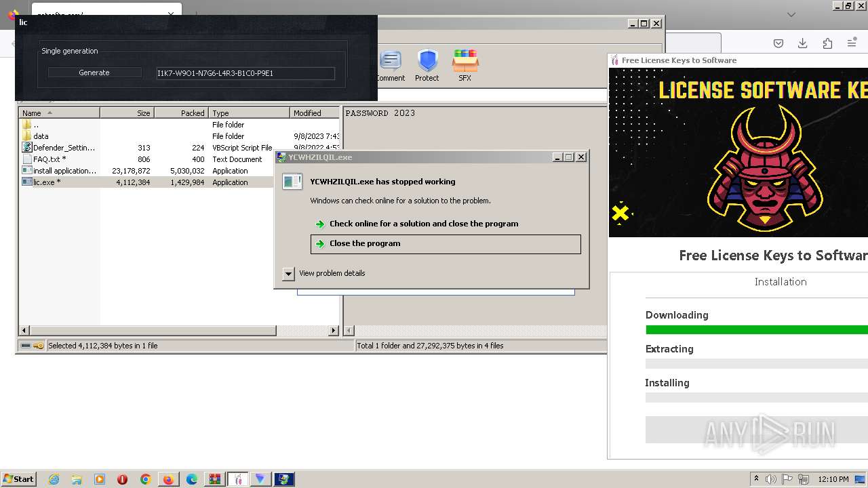The height and width of the screenshot is (488, 868).
Task: Click the lic.exe size value 4,112,384
Action: [133, 182]
